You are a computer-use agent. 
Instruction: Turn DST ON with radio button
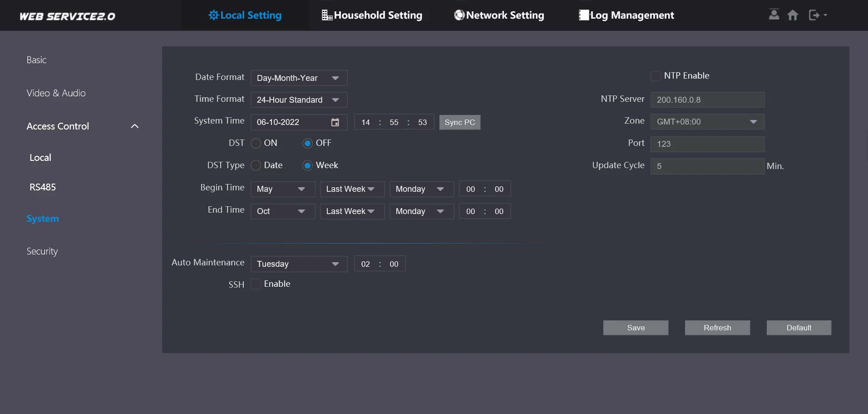[x=256, y=144]
